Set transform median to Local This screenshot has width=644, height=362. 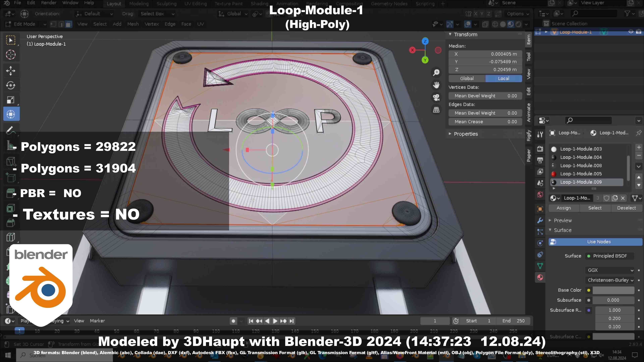(503, 78)
